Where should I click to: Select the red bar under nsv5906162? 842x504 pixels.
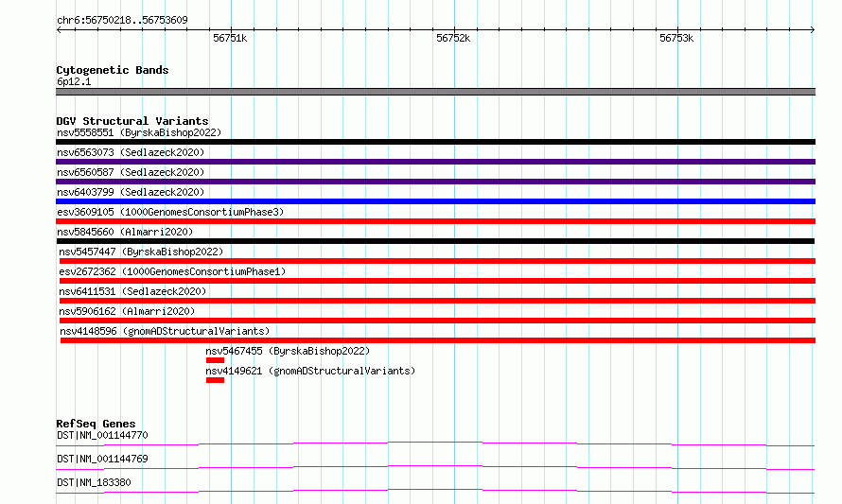point(438,321)
